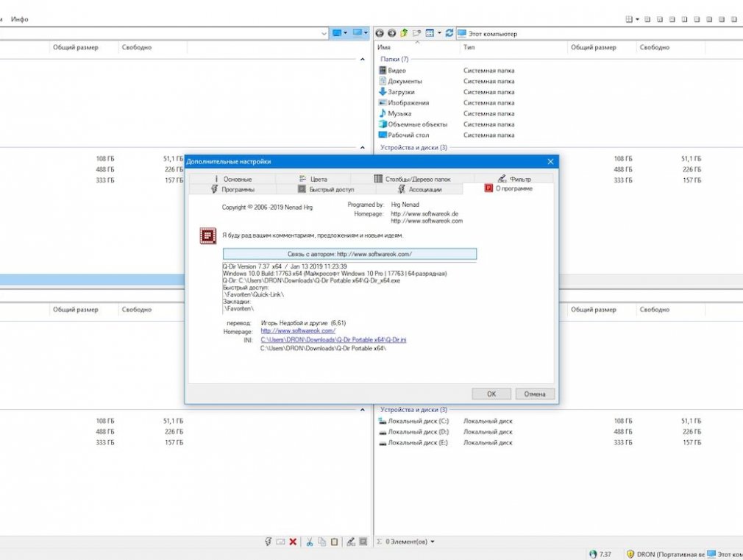
Task: Select the Рабочий стол desktop icon
Action: [383, 135]
